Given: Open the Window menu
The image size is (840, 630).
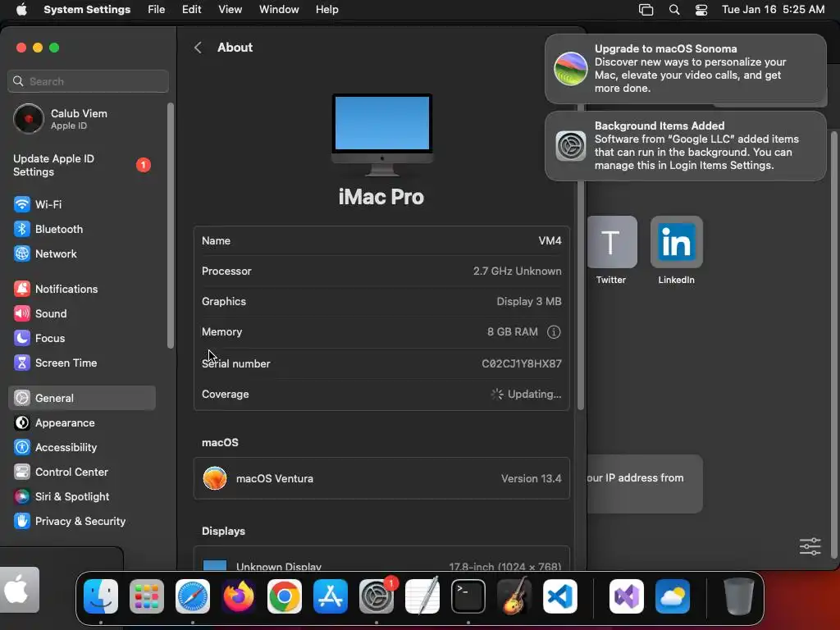Looking at the screenshot, I should point(279,10).
